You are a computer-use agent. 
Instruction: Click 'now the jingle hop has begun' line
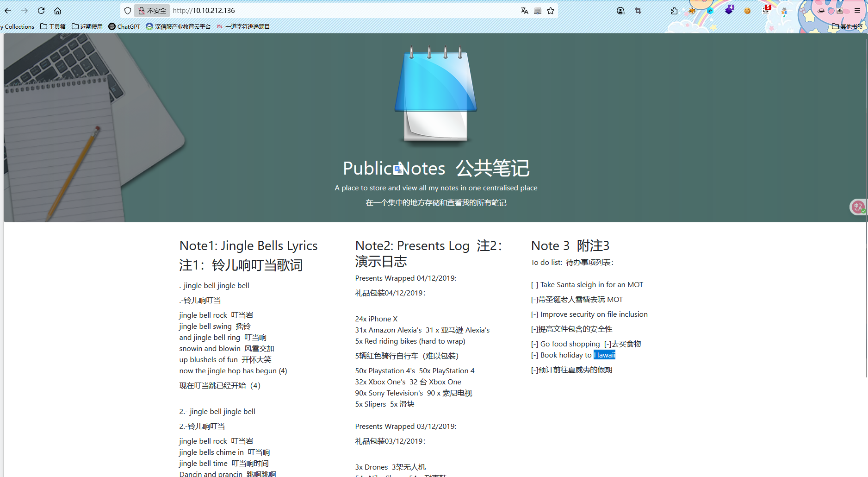coord(233,371)
